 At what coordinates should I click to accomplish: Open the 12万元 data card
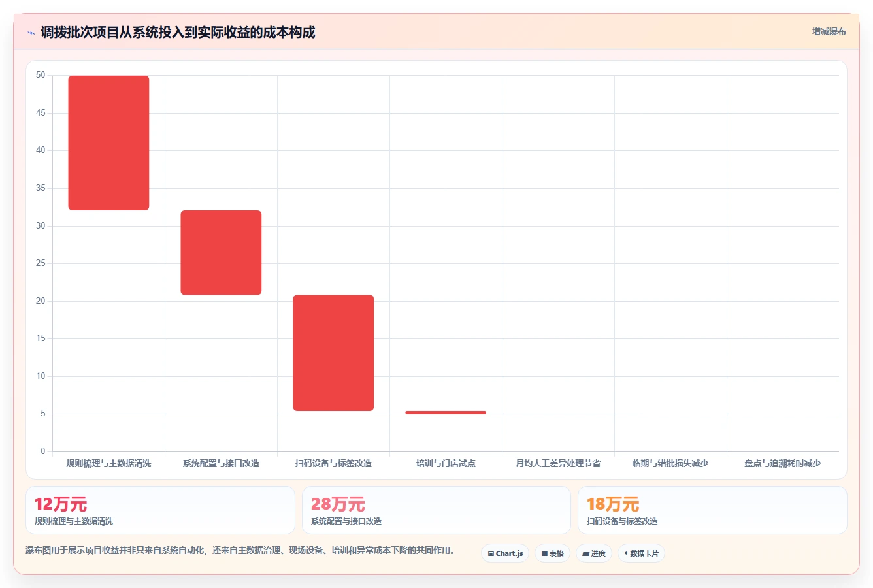[160, 510]
